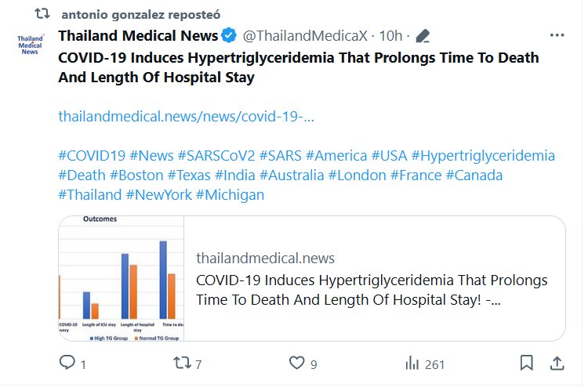Click the share upload icon
The image size is (588, 387).
point(557,363)
